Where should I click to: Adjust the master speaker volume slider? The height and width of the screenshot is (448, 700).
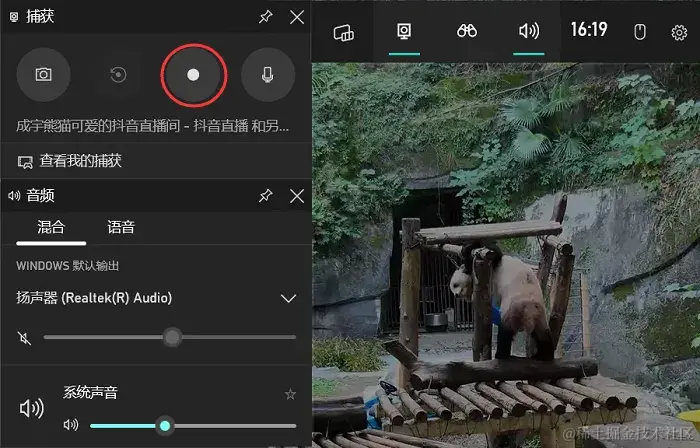pos(170,337)
